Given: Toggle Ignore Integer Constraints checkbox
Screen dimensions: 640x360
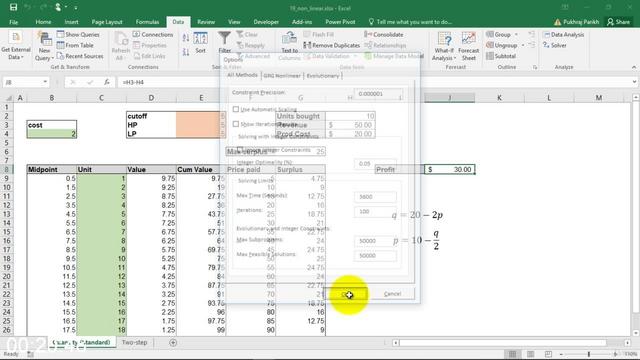Looking at the screenshot, I should (x=240, y=150).
